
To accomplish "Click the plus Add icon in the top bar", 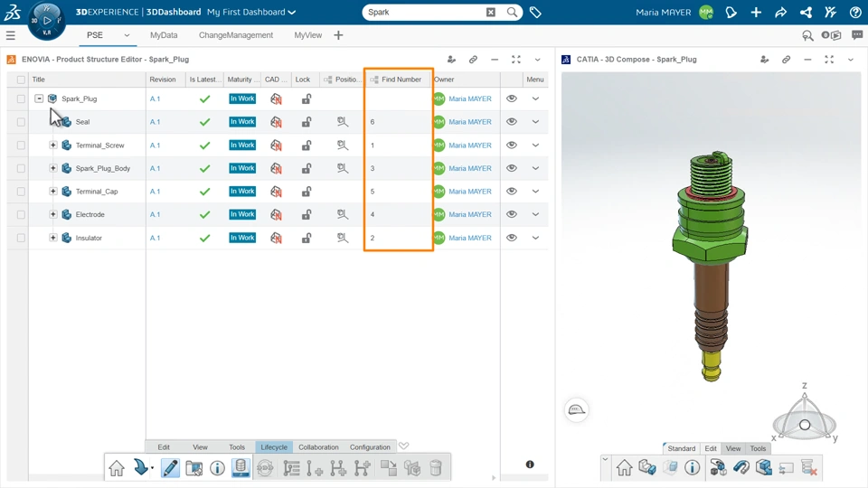I will pos(756,12).
